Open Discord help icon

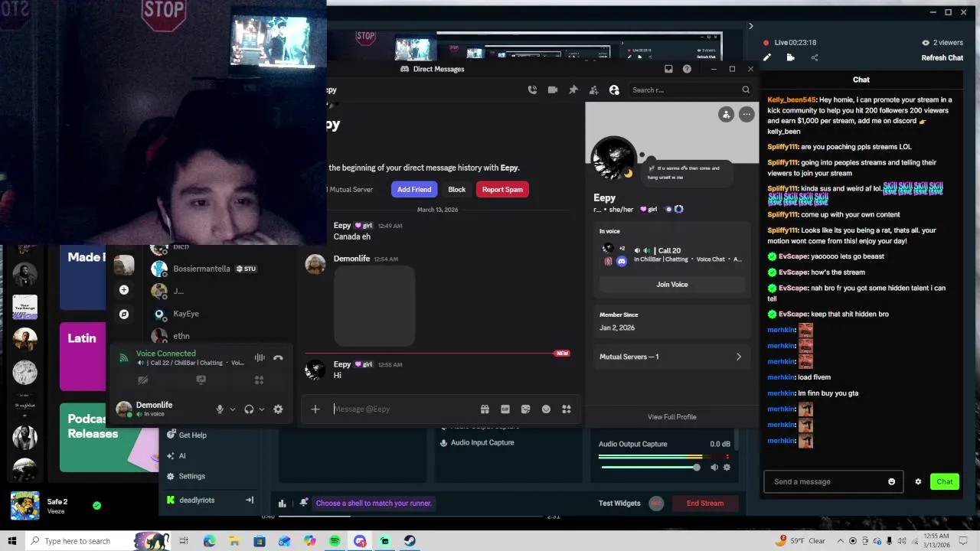pyautogui.click(x=687, y=69)
